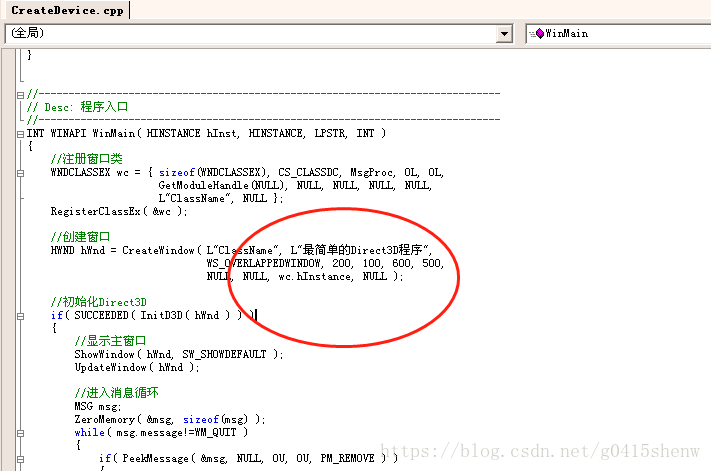Viewport: 711px width, 471px height.
Task: Click the //显示主窗口 comment
Action: click(110, 341)
